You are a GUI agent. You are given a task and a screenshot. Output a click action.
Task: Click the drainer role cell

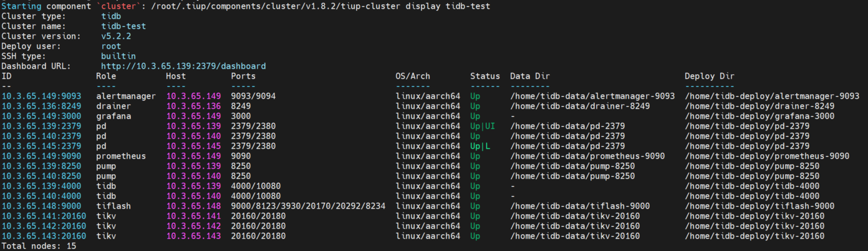tap(113, 106)
